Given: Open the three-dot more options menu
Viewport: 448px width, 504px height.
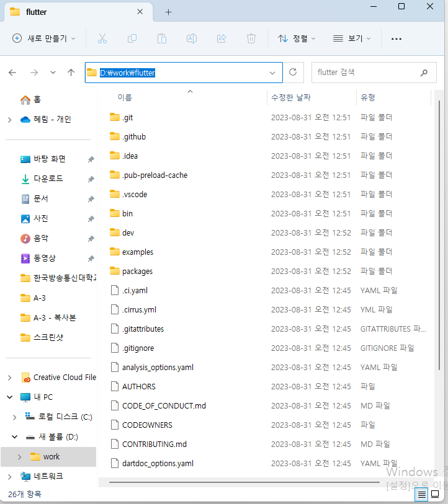Looking at the screenshot, I should pyautogui.click(x=396, y=39).
